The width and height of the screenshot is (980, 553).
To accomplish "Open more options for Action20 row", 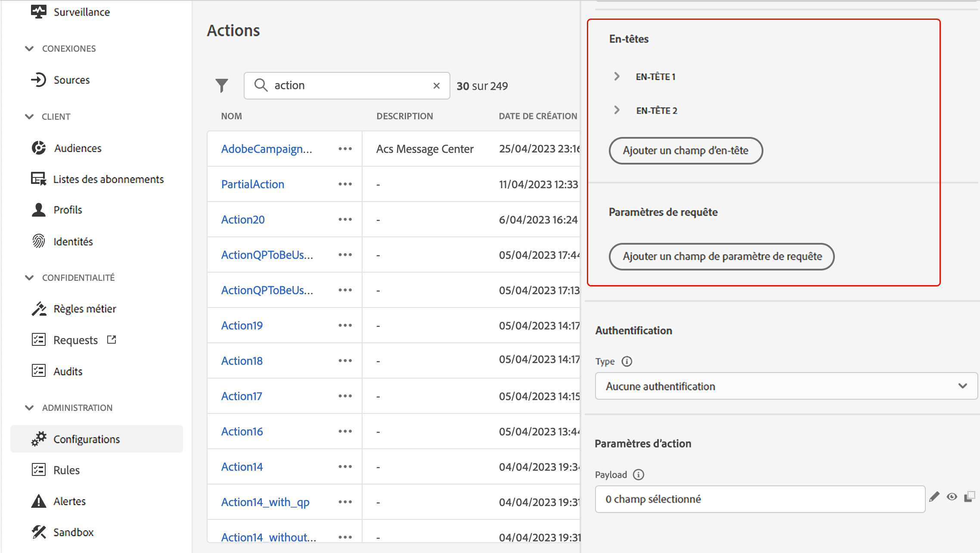I will (x=345, y=220).
